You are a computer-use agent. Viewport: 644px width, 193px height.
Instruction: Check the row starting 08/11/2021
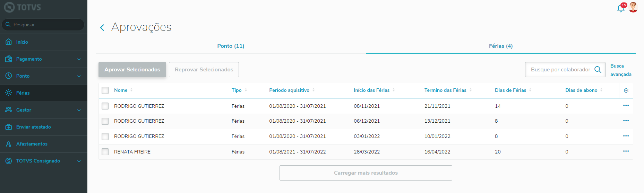pos(105,106)
